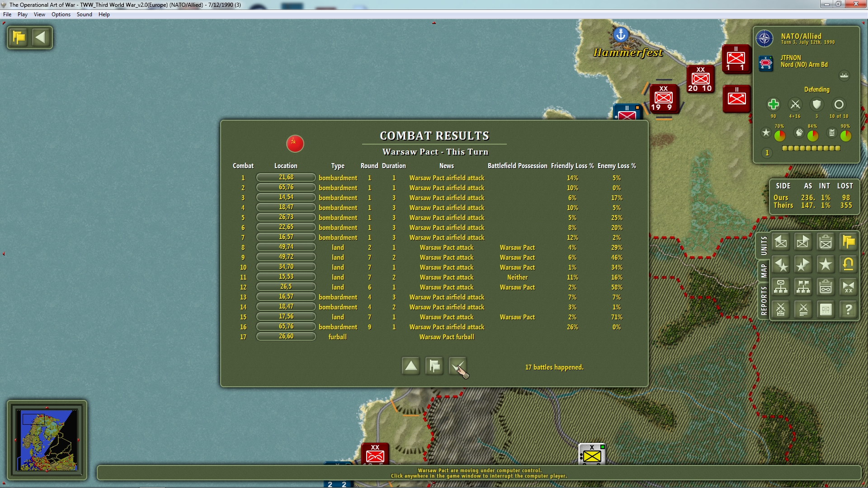Open the unit report clipboard icon

click(826, 242)
